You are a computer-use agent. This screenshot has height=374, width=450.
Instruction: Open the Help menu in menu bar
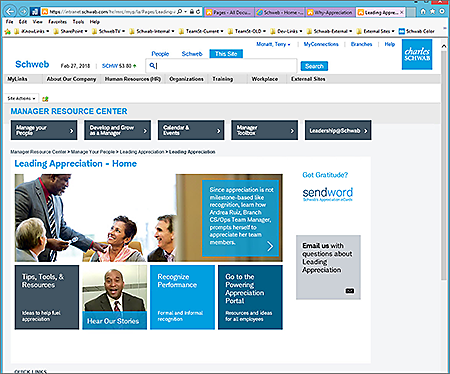coord(95,22)
